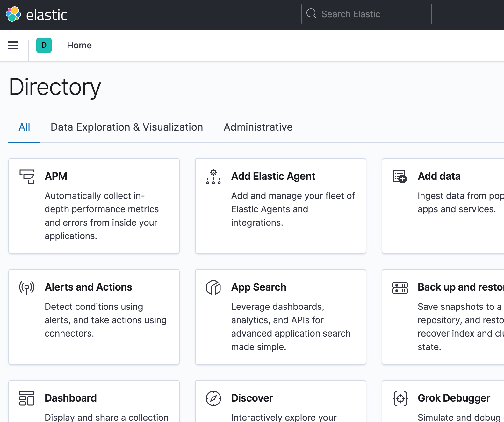Open the Alerts and Actions title
504x422 pixels.
point(88,287)
